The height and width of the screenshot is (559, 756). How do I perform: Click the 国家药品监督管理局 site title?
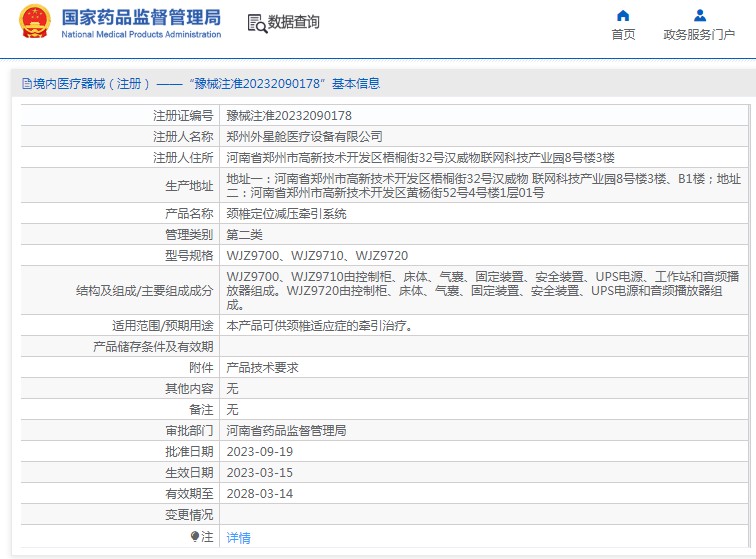(x=141, y=16)
